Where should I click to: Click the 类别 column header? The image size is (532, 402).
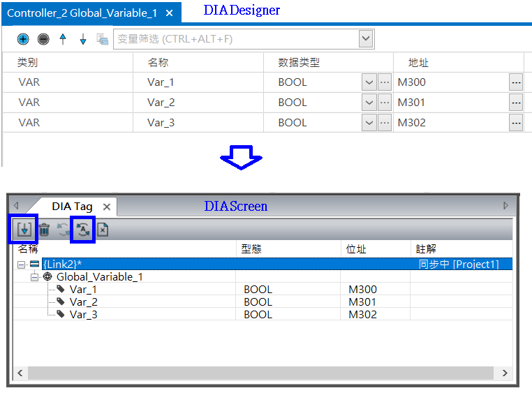[x=68, y=62]
